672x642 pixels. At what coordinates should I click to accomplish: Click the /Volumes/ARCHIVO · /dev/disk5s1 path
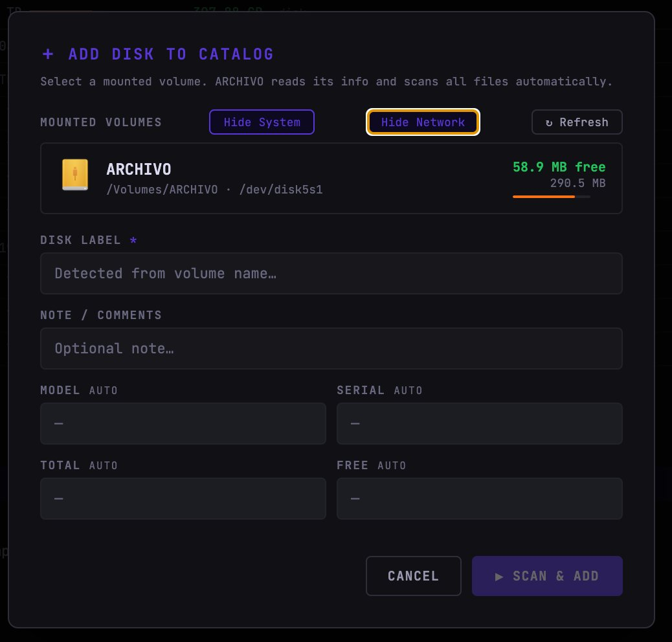(215, 190)
